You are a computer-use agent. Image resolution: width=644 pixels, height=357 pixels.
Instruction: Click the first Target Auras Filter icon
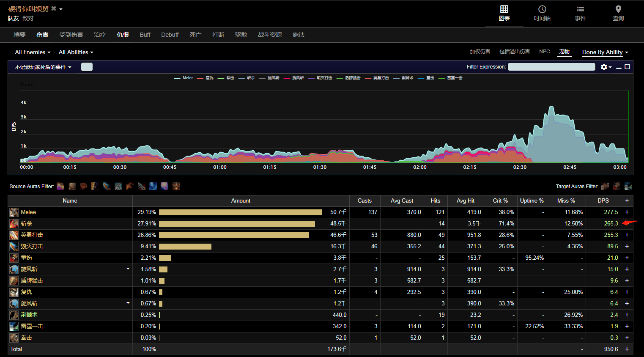point(605,186)
